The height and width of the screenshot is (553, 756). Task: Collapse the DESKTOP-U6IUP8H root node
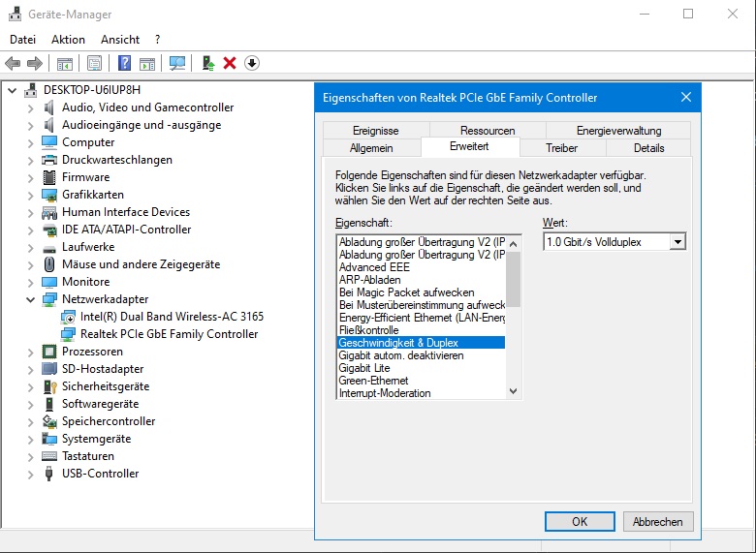coord(12,90)
